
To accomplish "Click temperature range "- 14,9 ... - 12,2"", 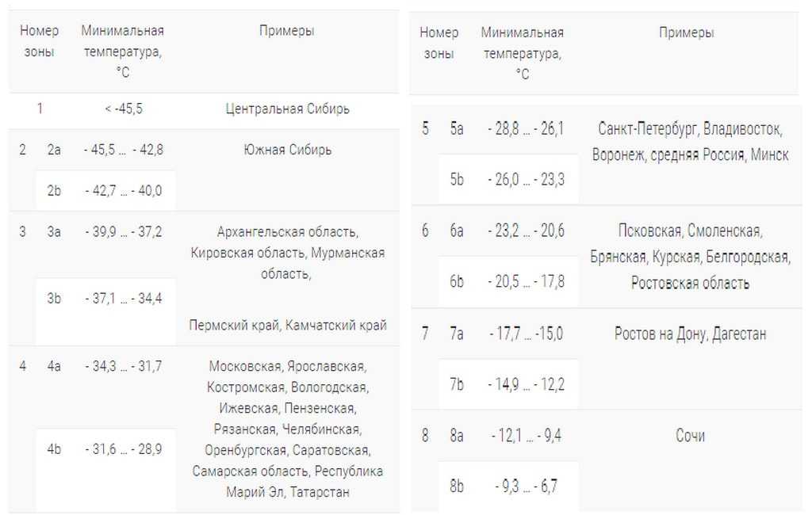I will [x=526, y=384].
